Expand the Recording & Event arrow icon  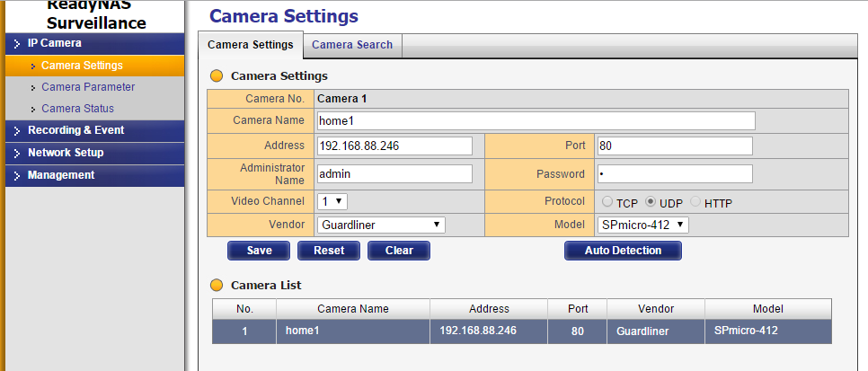[x=18, y=131]
